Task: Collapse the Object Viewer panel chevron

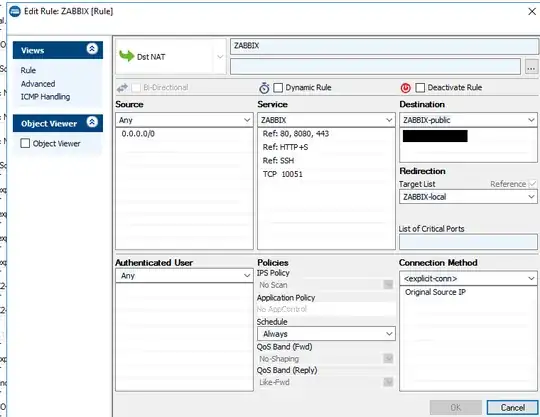Action: pos(92,122)
